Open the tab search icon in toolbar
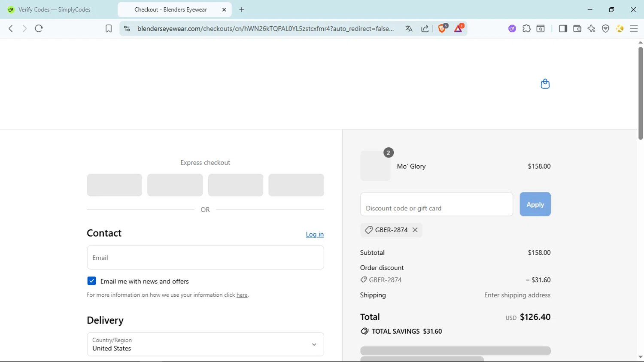This screenshot has height=362, width=644. click(x=541, y=28)
